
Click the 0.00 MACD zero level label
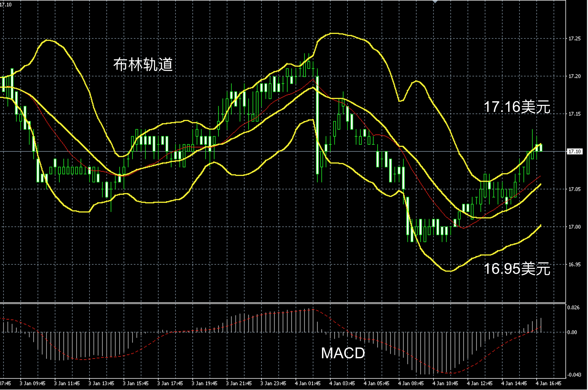(572, 332)
